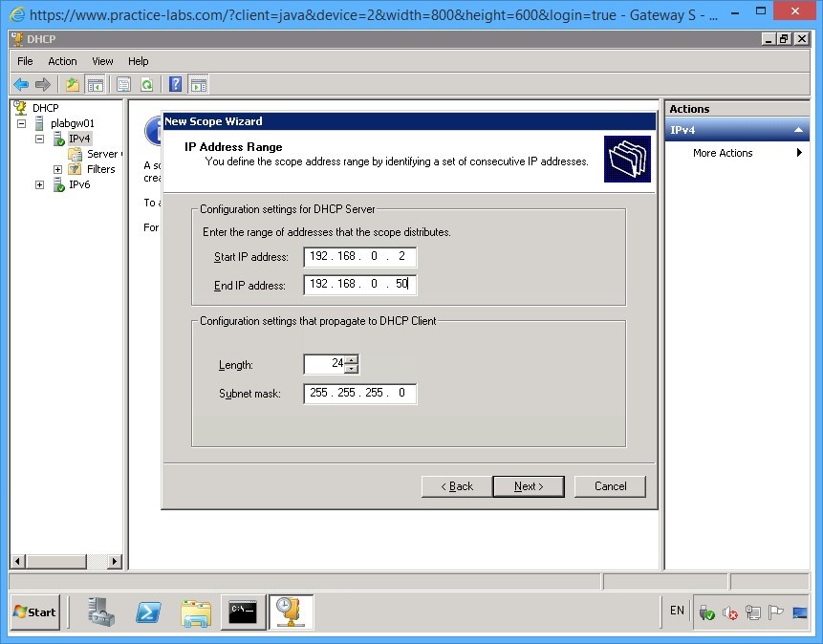This screenshot has width=823, height=644.
Task: Launch the Command Prompt from the taskbar
Action: [244, 612]
